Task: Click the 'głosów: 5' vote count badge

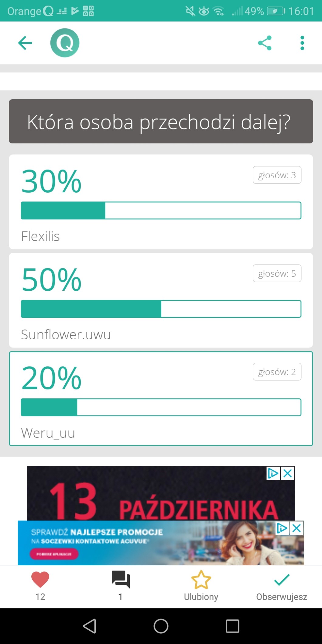Action: [x=277, y=273]
